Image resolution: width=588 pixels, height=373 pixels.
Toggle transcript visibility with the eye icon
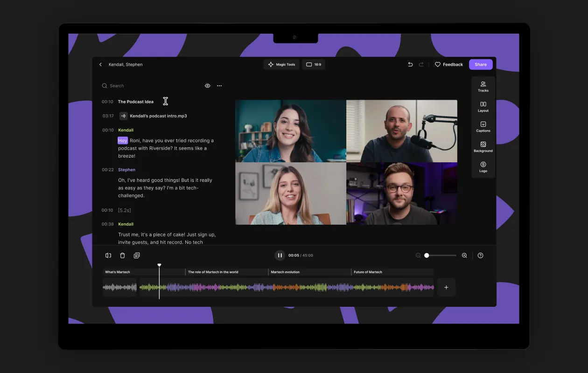coord(207,86)
